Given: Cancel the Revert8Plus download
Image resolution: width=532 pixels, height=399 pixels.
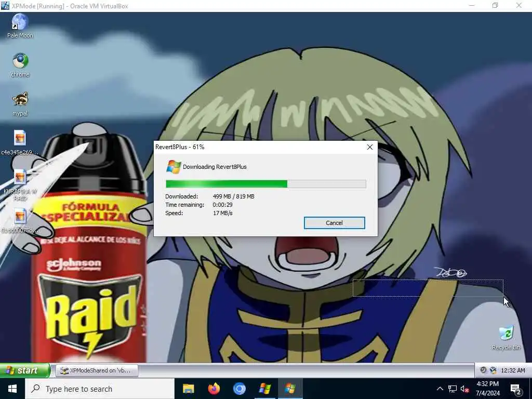Looking at the screenshot, I should (334, 223).
